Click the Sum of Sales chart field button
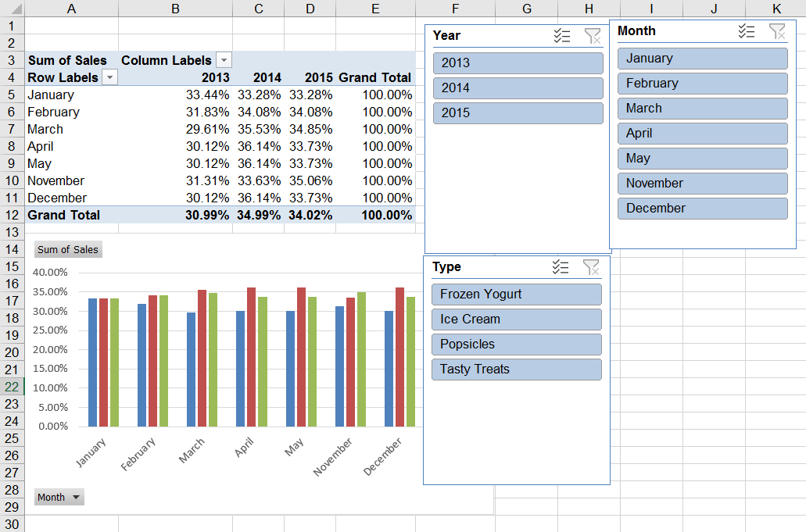This screenshot has height=532, width=806. tap(68, 250)
